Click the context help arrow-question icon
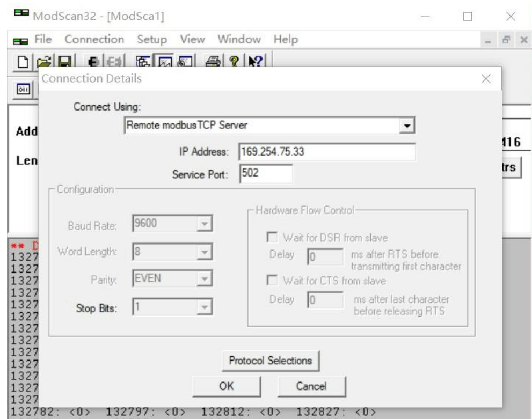 (x=256, y=62)
